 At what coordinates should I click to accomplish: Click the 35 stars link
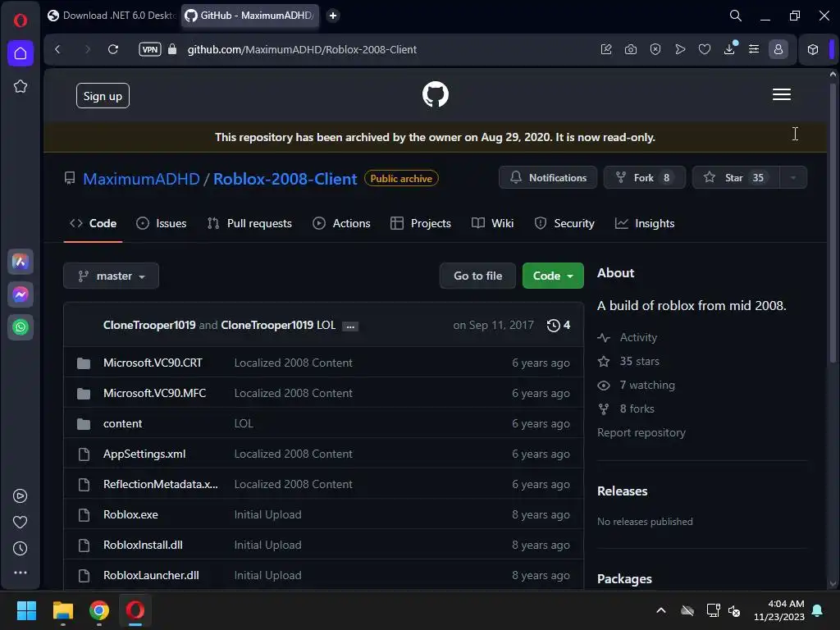628,361
